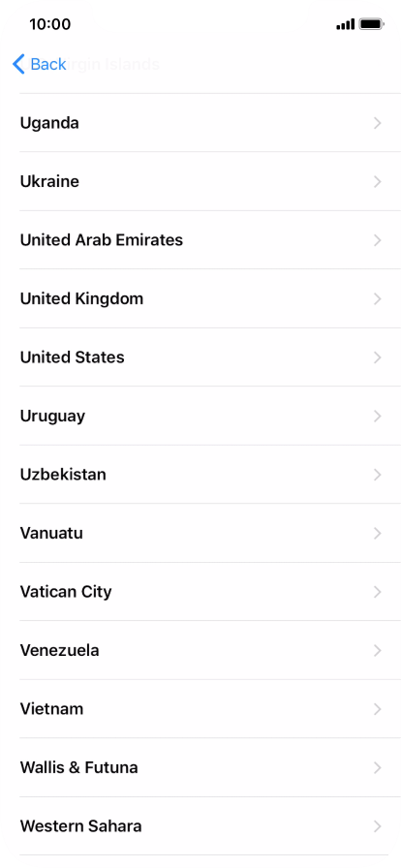Viewport: 401px width, 868px height.
Task: Select United States from the list
Action: pyautogui.click(x=200, y=357)
